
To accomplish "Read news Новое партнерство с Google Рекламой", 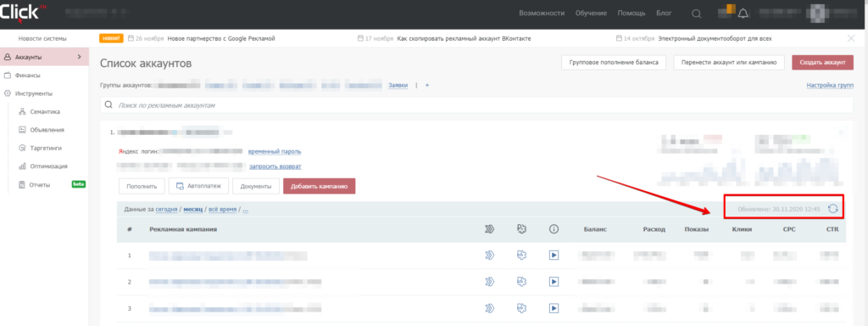I will (221, 39).
